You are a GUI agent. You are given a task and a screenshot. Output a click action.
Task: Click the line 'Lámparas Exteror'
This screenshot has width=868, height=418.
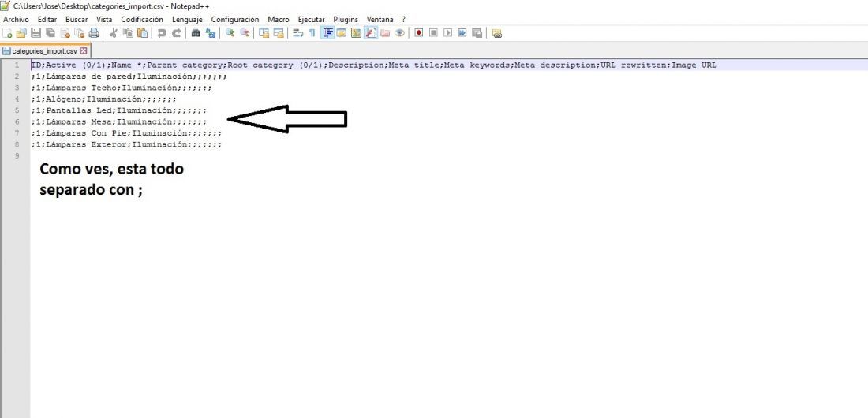click(126, 144)
